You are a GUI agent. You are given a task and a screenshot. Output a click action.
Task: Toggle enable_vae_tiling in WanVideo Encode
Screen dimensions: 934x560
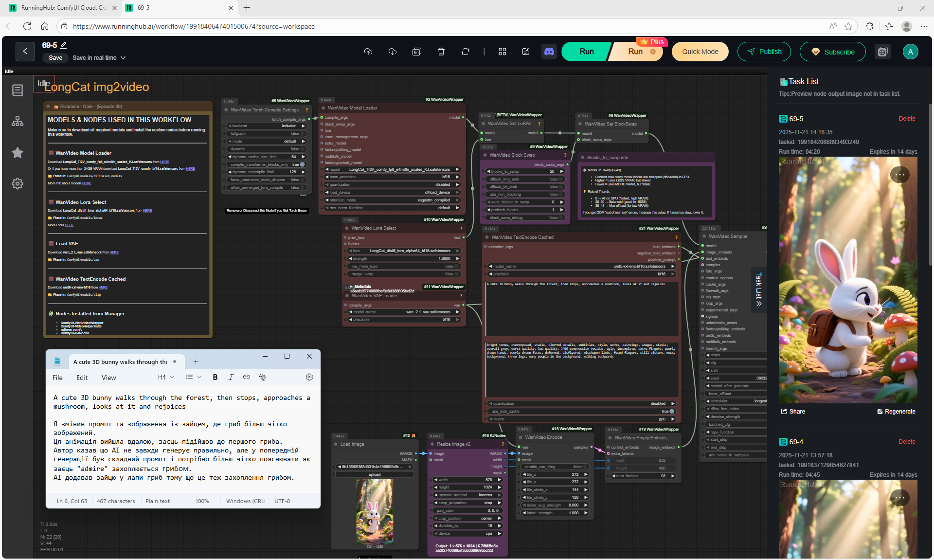coord(585,467)
